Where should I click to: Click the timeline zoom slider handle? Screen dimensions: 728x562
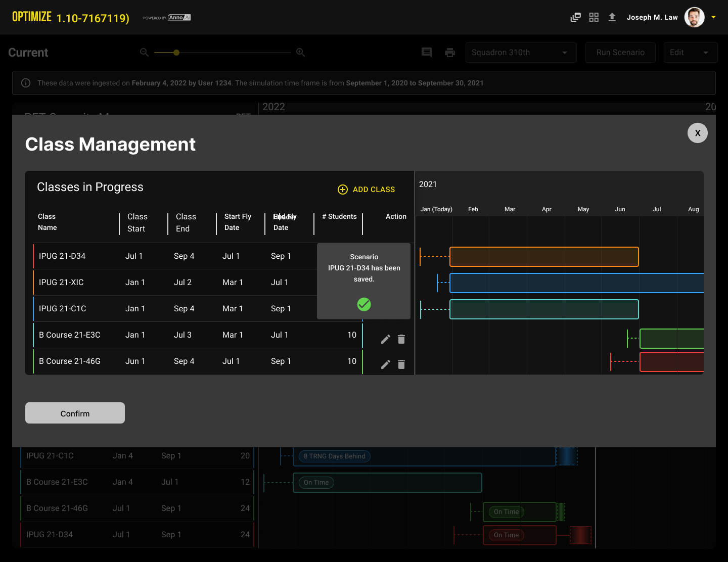176,53
